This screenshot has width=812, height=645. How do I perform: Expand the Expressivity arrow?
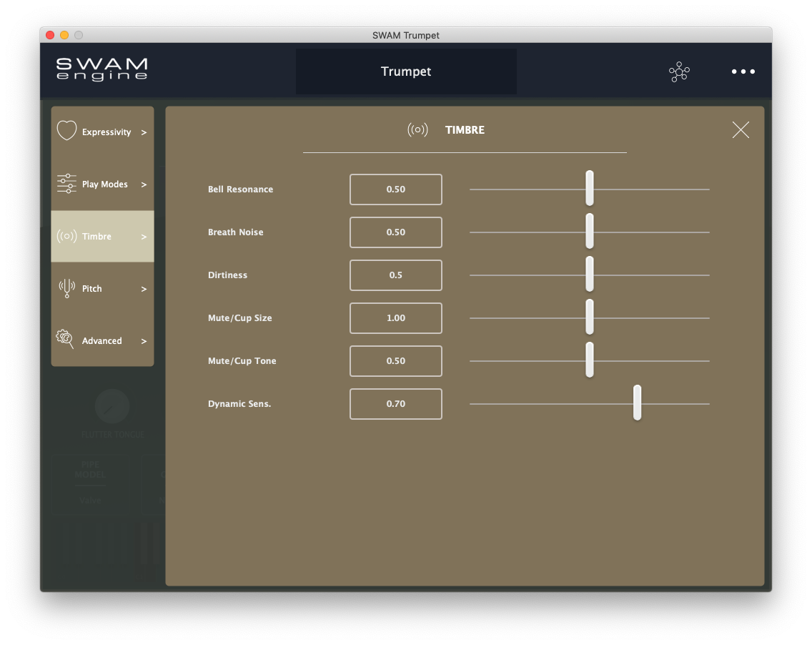coord(144,132)
